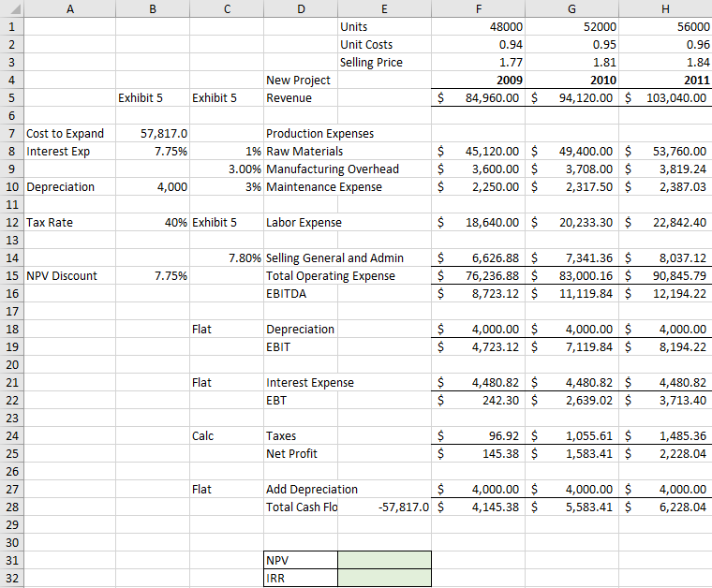Select the 103,040.00 revenue cell
Image resolution: width=712 pixels, height=588 pixels.
(x=665, y=98)
